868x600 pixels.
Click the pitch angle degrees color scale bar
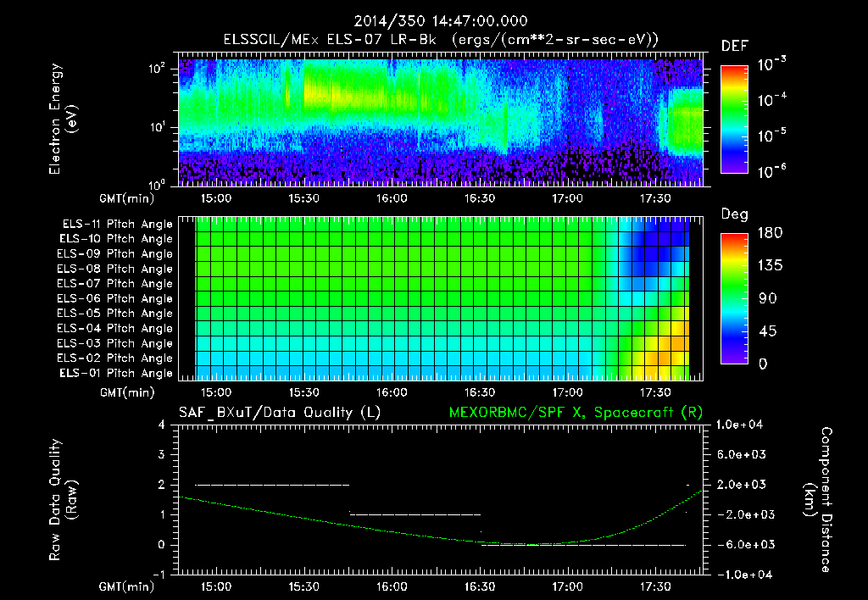(x=735, y=299)
